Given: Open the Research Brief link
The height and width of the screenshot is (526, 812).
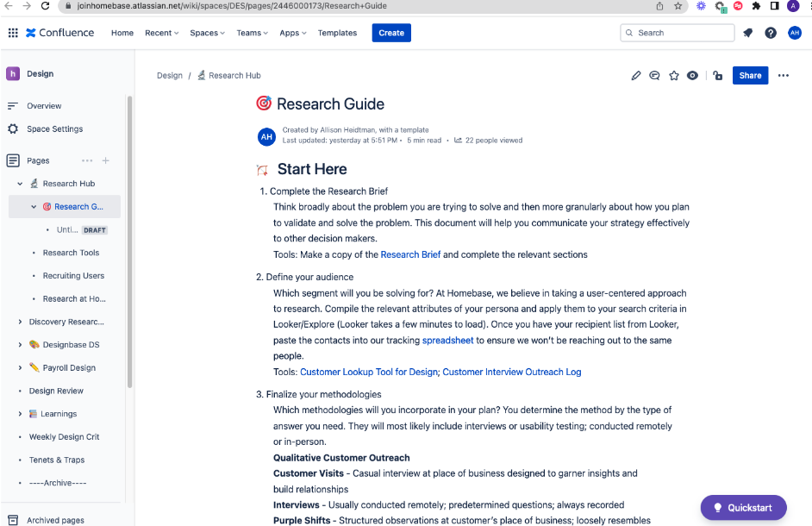Looking at the screenshot, I should pyautogui.click(x=410, y=254).
